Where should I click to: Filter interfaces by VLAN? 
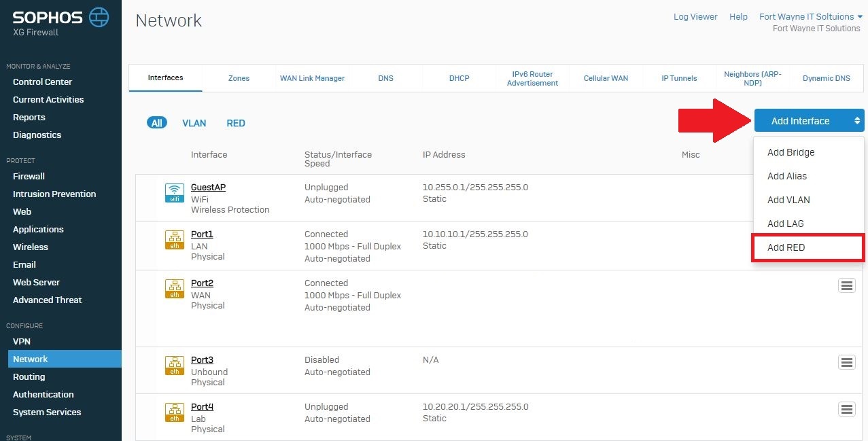(194, 123)
